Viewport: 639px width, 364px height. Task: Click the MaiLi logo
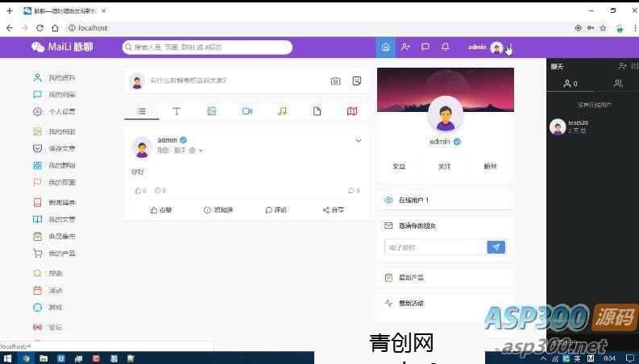[x=62, y=48]
